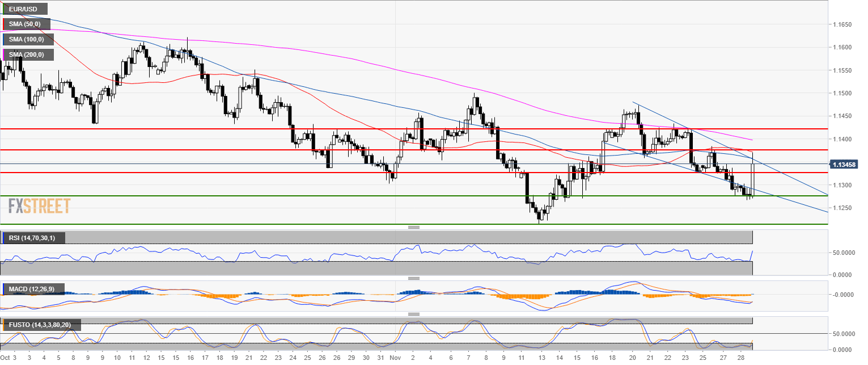This screenshot has width=868, height=365.
Task: Click the FXStreet watermark logo
Action: pos(40,205)
